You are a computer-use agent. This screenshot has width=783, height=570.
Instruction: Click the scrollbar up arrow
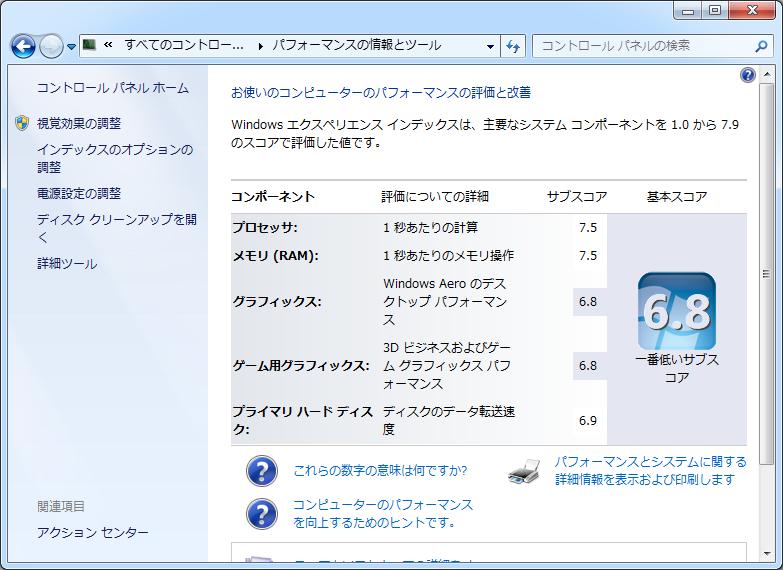[x=766, y=75]
